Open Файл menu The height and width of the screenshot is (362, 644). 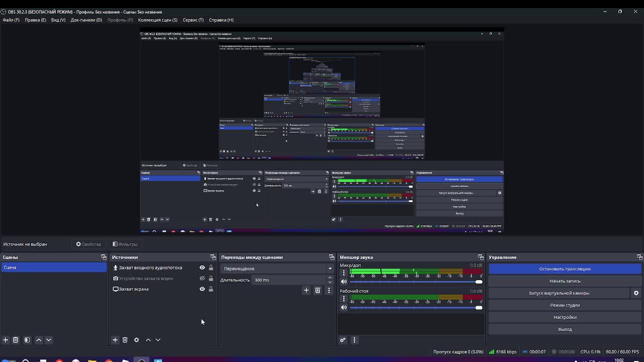[11, 20]
